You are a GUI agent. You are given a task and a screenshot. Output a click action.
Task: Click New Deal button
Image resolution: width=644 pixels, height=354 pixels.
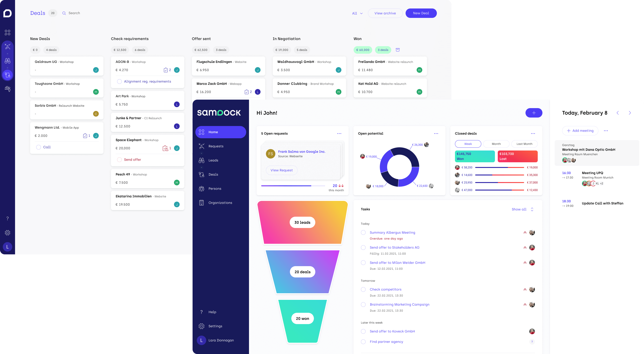tap(420, 13)
